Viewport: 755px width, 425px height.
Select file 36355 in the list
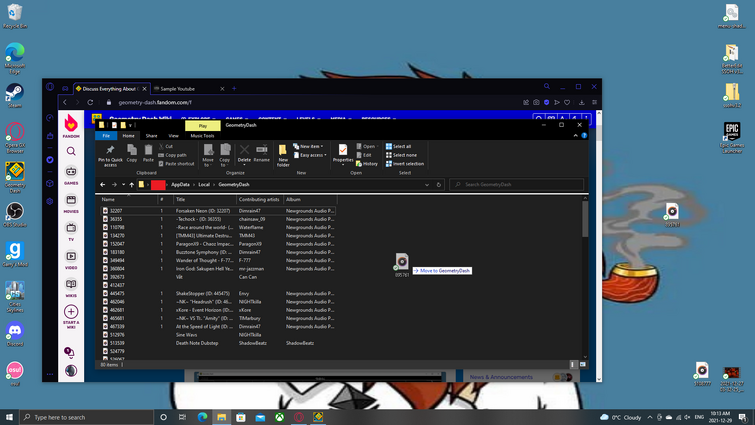click(x=218, y=219)
